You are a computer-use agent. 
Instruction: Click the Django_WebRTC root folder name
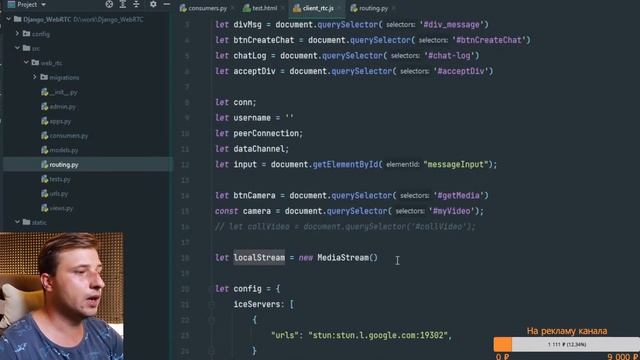coord(47,19)
